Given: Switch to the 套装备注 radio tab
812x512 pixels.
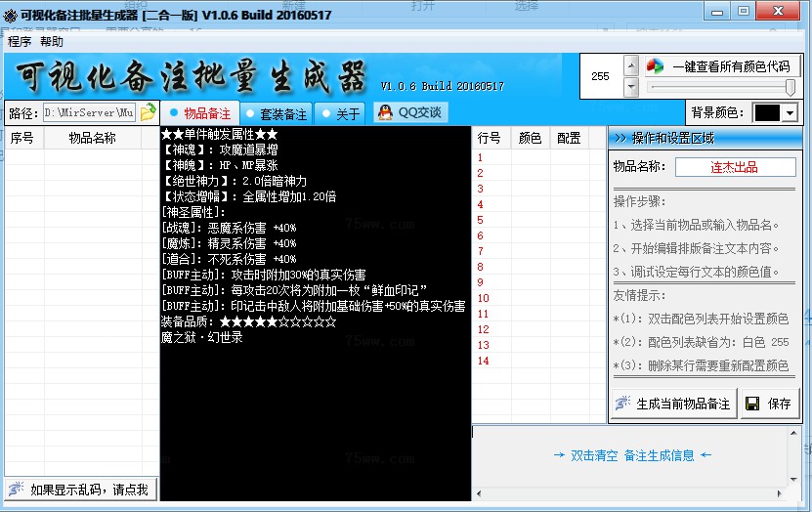Looking at the screenshot, I should click(250, 113).
